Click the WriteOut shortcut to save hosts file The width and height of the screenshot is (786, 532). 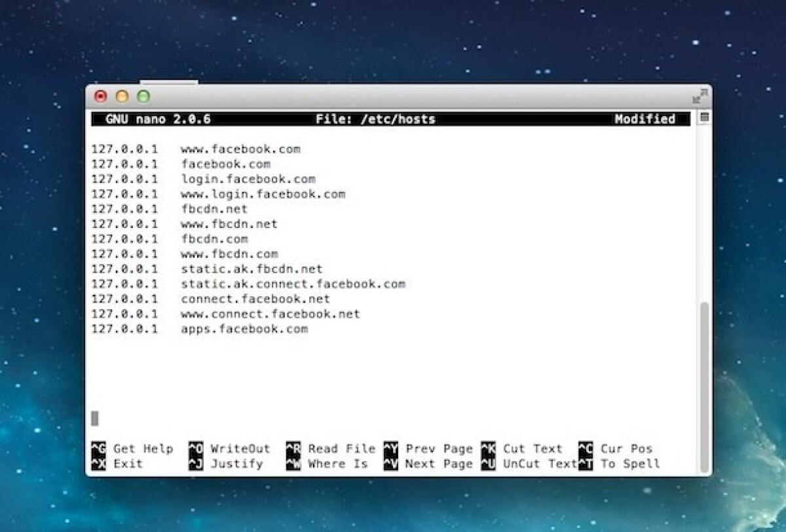tap(240, 449)
